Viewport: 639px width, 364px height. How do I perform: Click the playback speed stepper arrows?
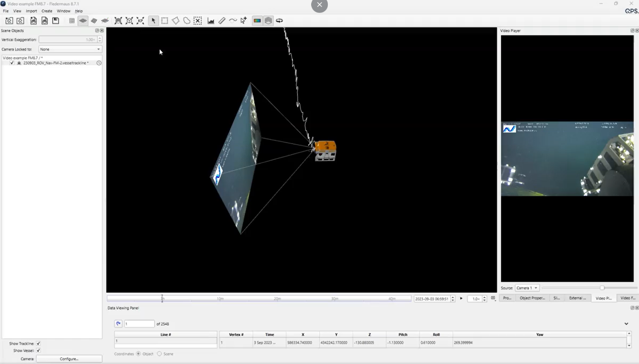[484, 299]
